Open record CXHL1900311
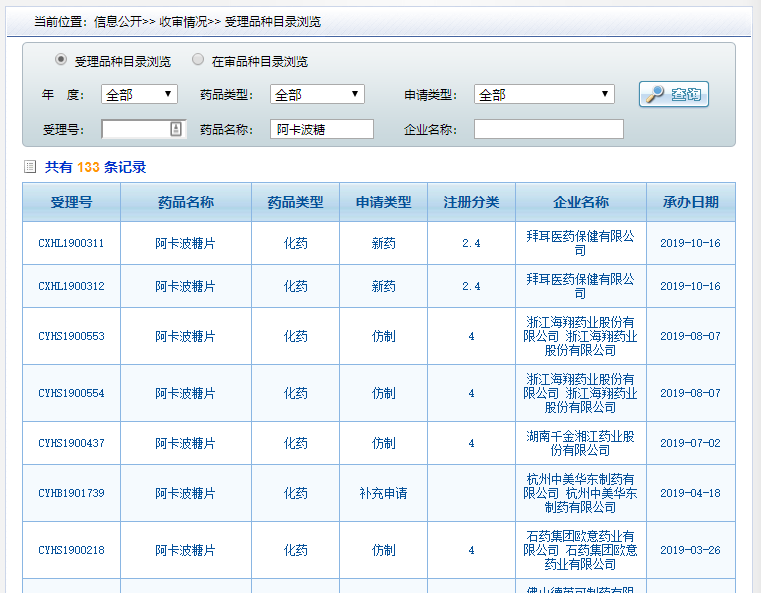Image resolution: width=761 pixels, height=593 pixels. [71, 243]
